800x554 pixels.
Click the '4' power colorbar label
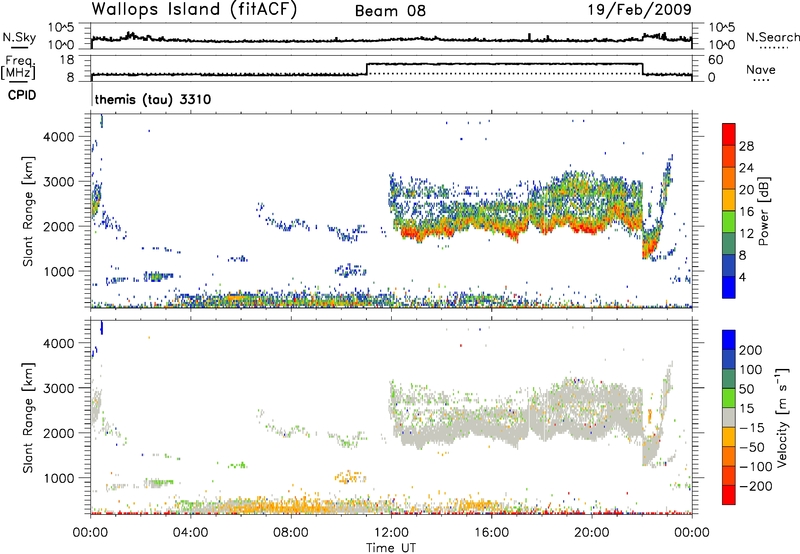(743, 277)
